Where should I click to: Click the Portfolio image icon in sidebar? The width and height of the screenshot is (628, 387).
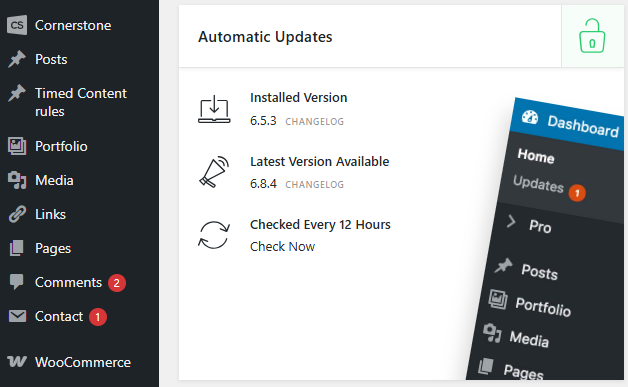tap(17, 146)
